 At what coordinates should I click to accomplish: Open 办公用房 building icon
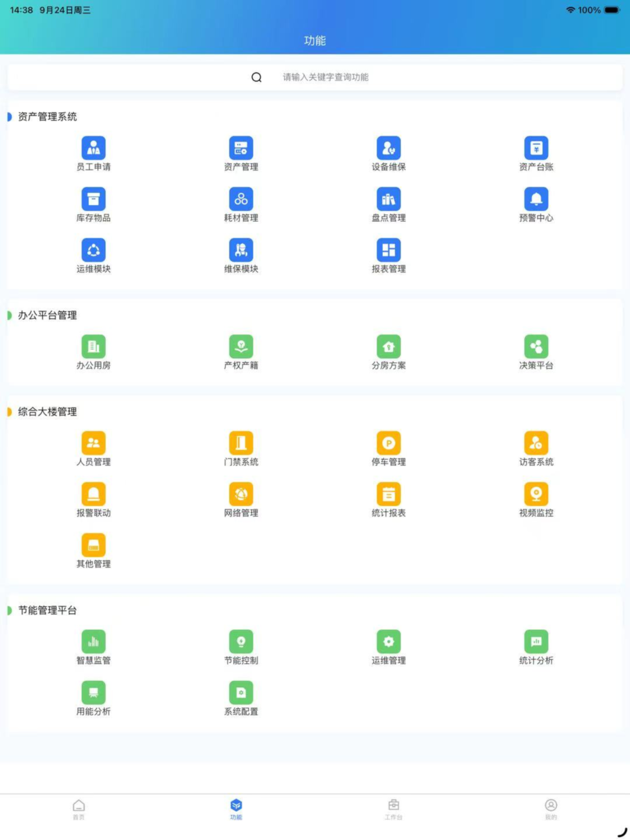[x=94, y=346]
